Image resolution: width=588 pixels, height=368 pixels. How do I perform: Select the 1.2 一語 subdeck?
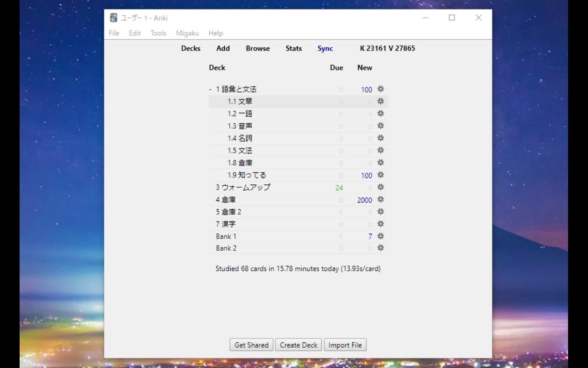click(240, 114)
